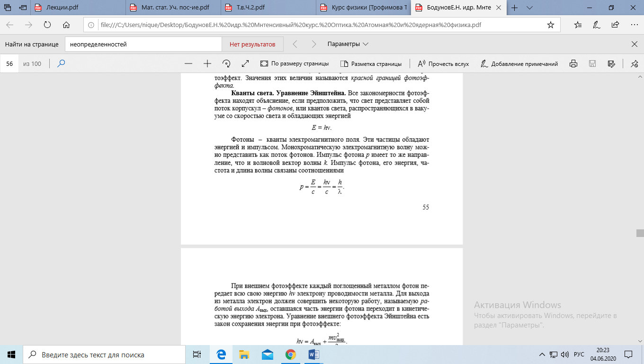Open PDF search magnifier
The height and width of the screenshot is (364, 644).
tap(61, 64)
